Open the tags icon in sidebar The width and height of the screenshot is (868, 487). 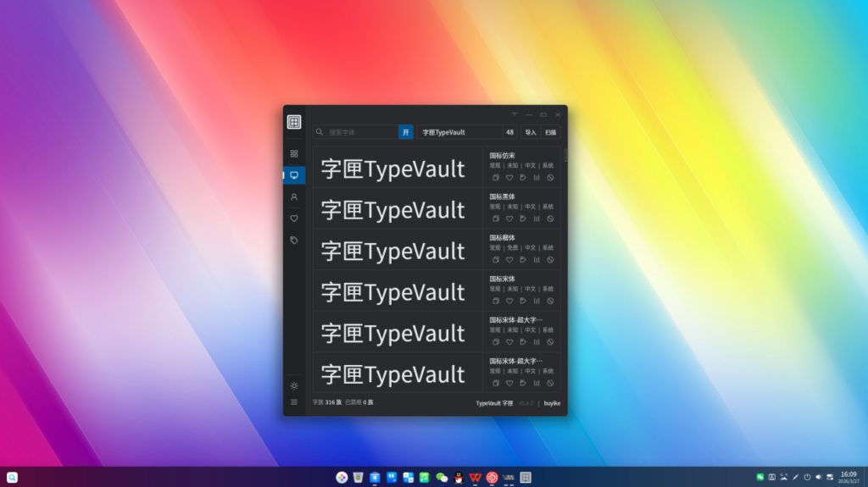coord(294,241)
